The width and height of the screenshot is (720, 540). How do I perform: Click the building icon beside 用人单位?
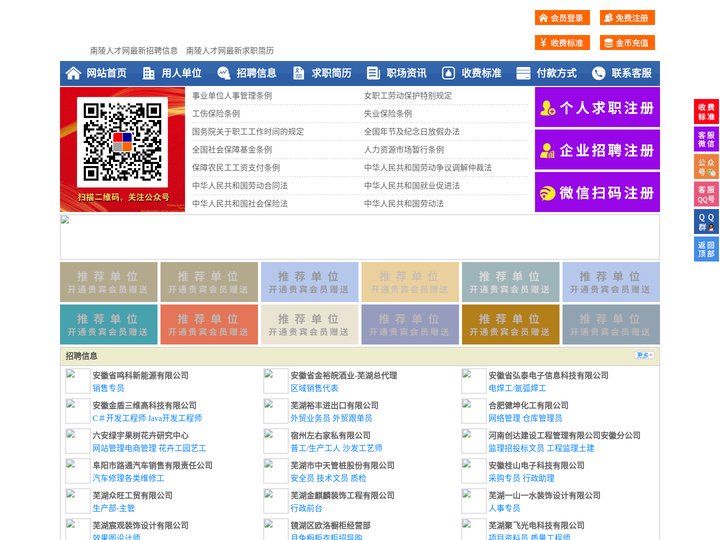(x=148, y=73)
